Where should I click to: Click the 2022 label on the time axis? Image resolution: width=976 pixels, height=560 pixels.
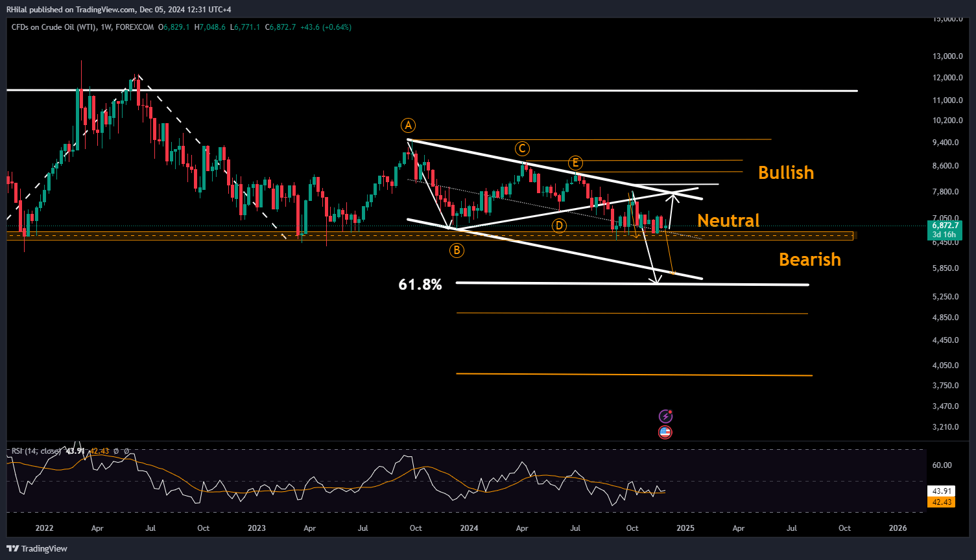point(44,528)
